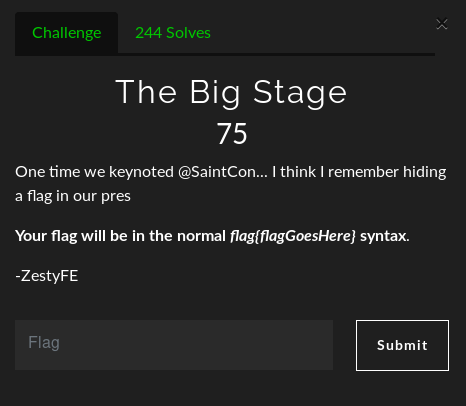466x406 pixels.
Task: Click The Big Stage challenge title
Action: tap(231, 92)
